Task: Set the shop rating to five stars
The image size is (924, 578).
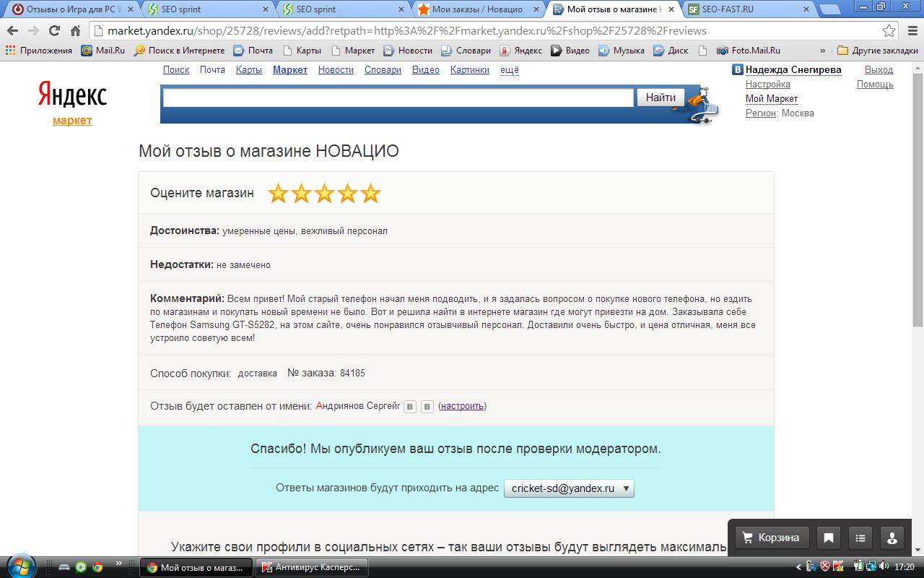Action: click(x=370, y=193)
